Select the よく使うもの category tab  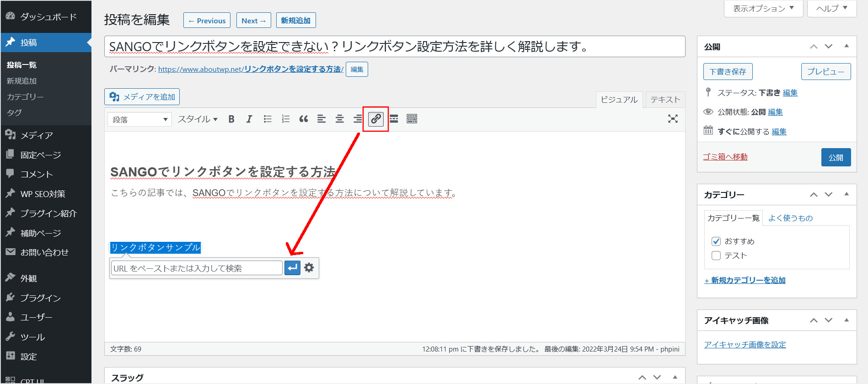(790, 218)
